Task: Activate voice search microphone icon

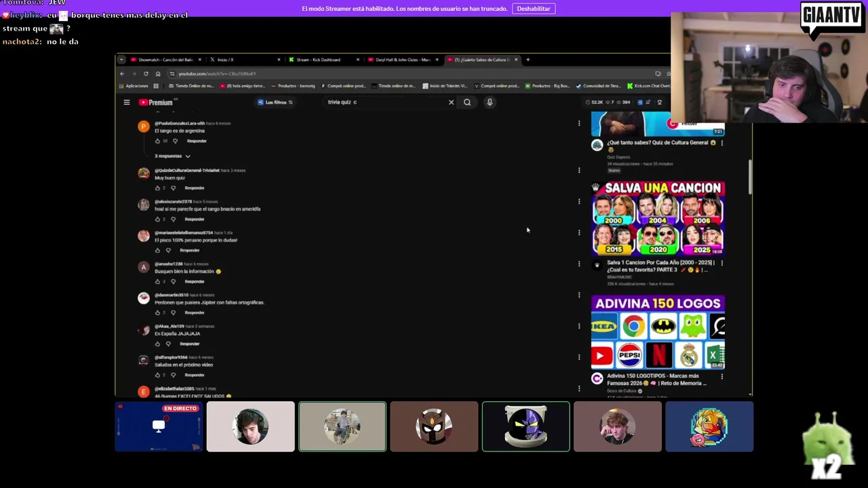Action: tap(490, 102)
